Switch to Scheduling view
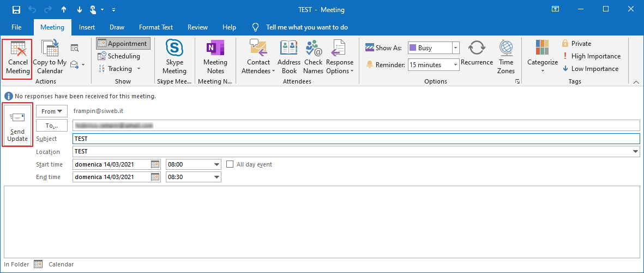Viewport: 644px width, 273px height. [x=119, y=56]
